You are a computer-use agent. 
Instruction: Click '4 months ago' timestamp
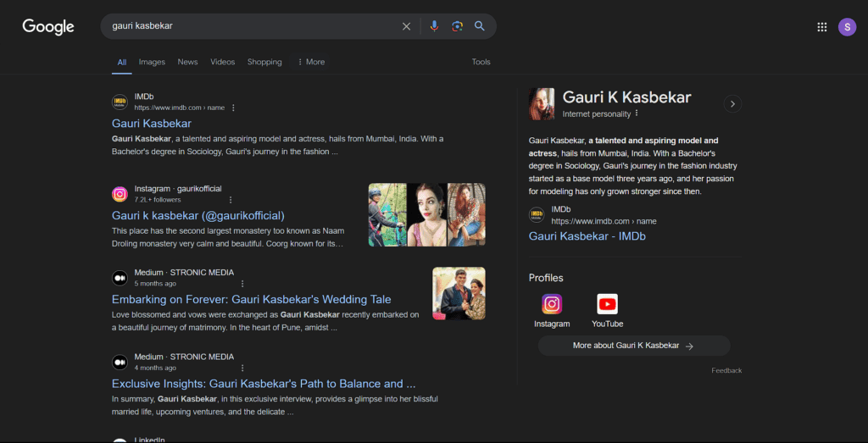click(x=155, y=368)
